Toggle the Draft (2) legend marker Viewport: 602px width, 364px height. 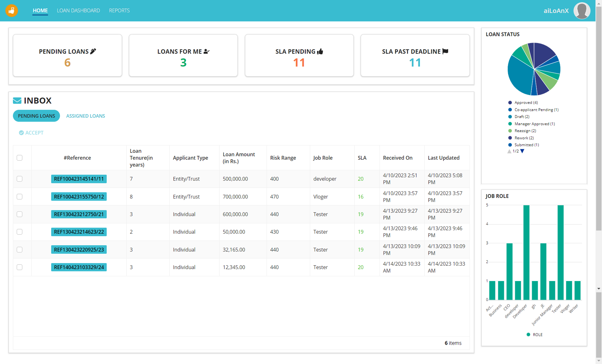pyautogui.click(x=510, y=116)
